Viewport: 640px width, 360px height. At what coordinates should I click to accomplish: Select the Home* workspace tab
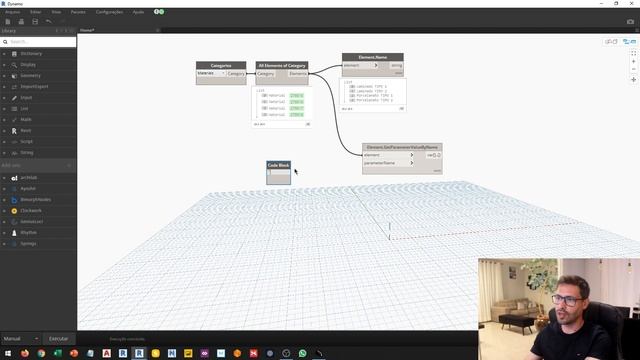(x=87, y=30)
